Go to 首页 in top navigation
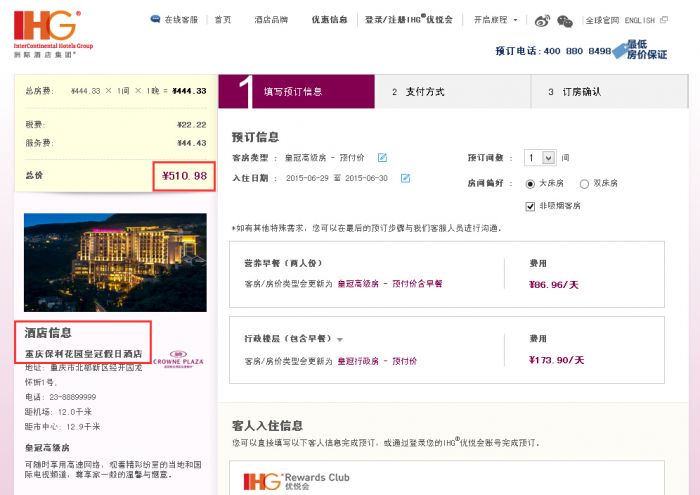This screenshot has width=700, height=495. coord(223,20)
